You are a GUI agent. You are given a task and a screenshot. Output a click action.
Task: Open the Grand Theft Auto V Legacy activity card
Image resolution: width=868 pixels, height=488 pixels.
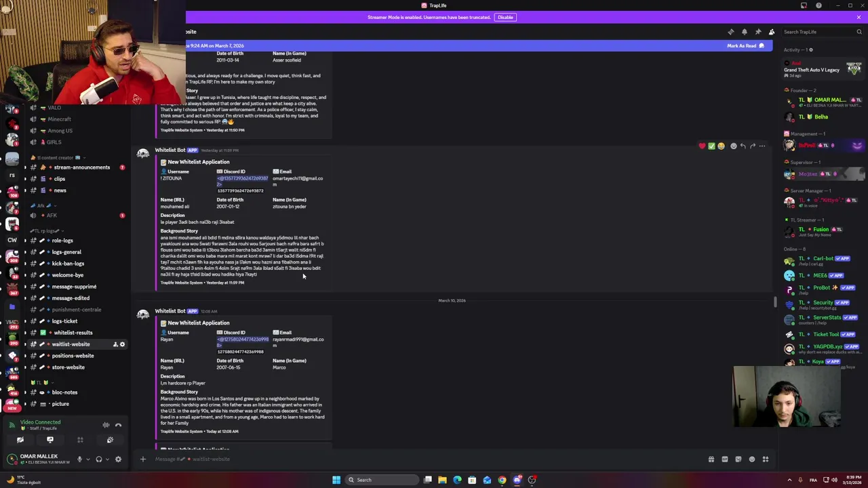pyautogui.click(x=823, y=70)
